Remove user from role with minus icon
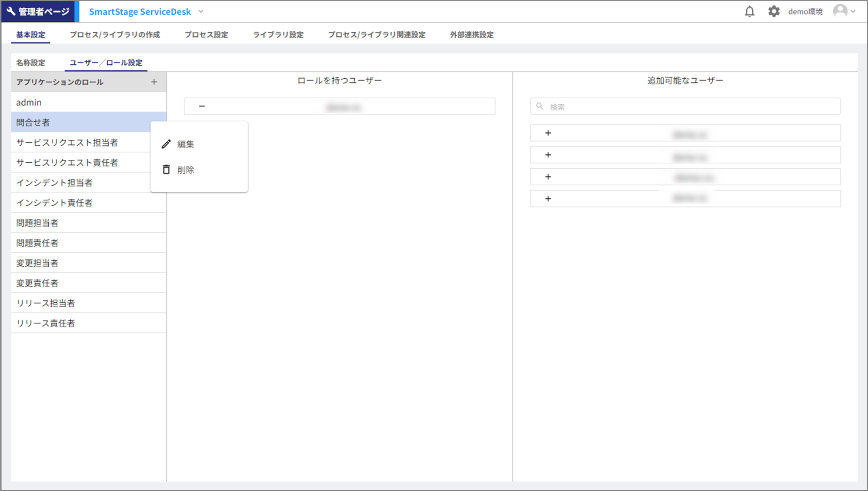The width and height of the screenshot is (868, 491). pyautogui.click(x=202, y=106)
